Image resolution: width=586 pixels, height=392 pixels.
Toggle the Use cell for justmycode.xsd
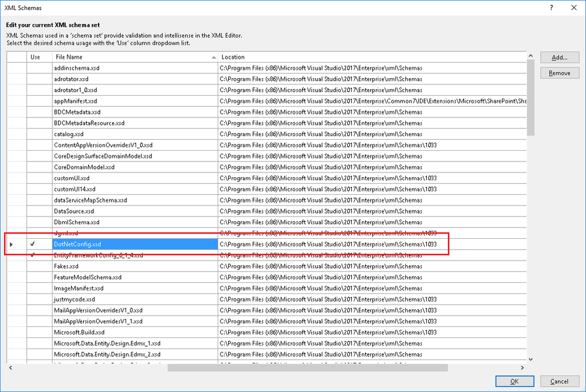point(39,299)
